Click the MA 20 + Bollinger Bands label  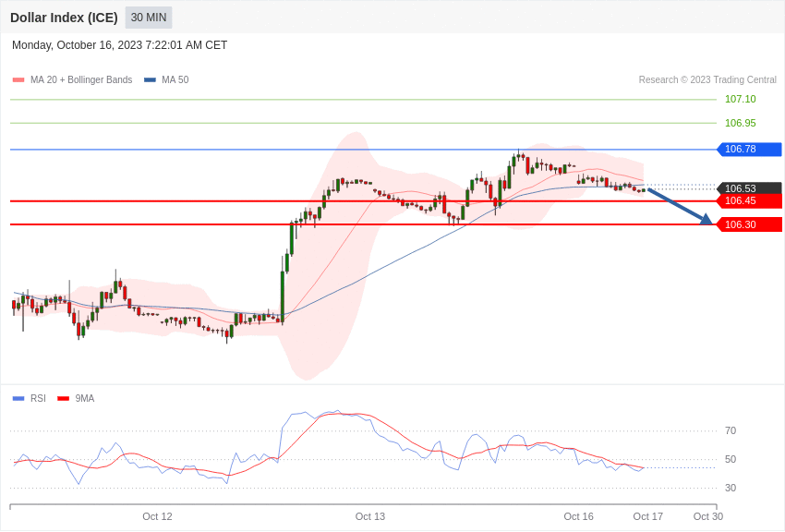[81, 80]
